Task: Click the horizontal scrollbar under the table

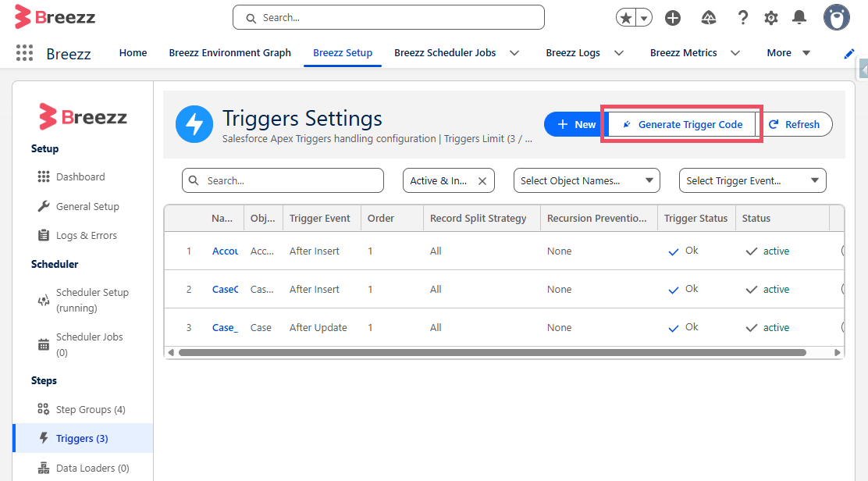Action: pyautogui.click(x=492, y=353)
